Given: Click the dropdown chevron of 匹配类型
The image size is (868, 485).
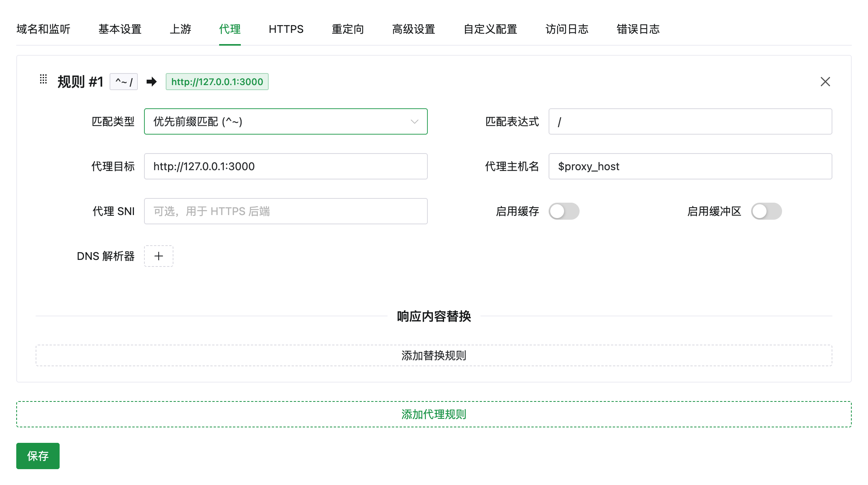Looking at the screenshot, I should [x=415, y=121].
